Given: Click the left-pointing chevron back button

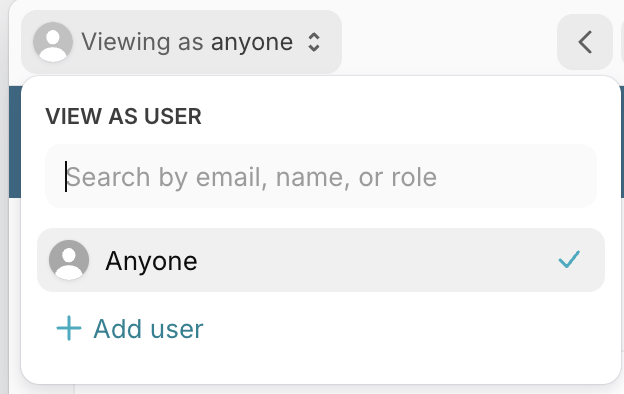Looking at the screenshot, I should pyautogui.click(x=585, y=42).
